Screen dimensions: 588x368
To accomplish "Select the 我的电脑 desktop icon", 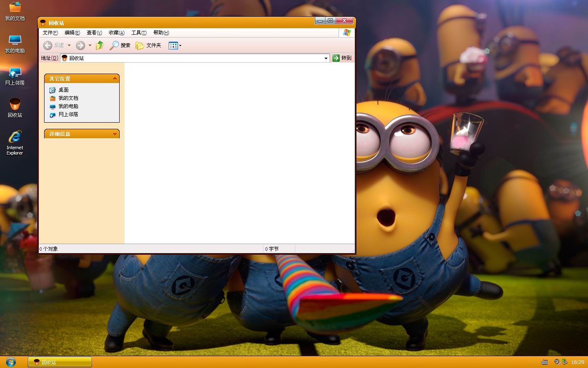I will click(x=15, y=44).
